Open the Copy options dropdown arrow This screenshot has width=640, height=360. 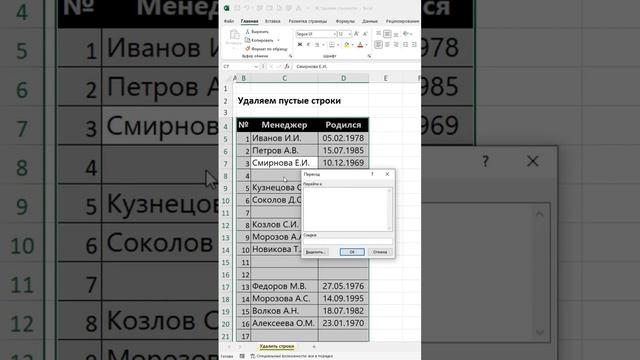278,40
